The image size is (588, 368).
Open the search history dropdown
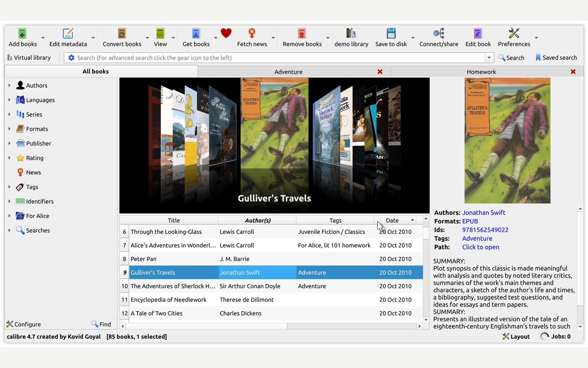[489, 58]
